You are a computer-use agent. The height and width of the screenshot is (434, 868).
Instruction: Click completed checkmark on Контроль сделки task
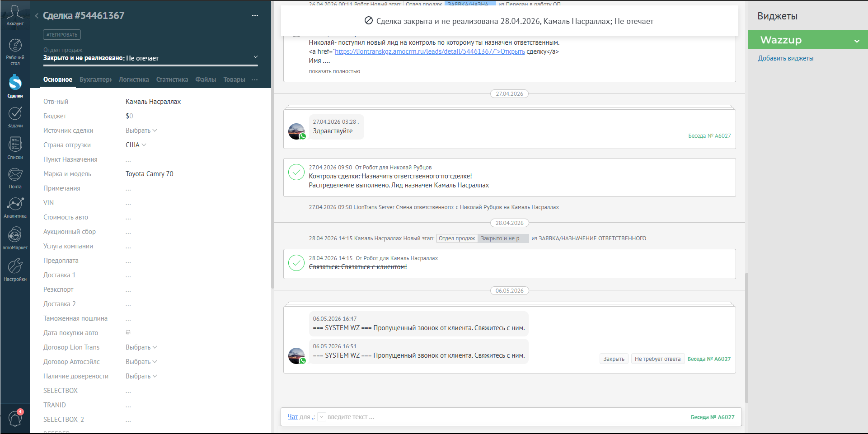296,172
